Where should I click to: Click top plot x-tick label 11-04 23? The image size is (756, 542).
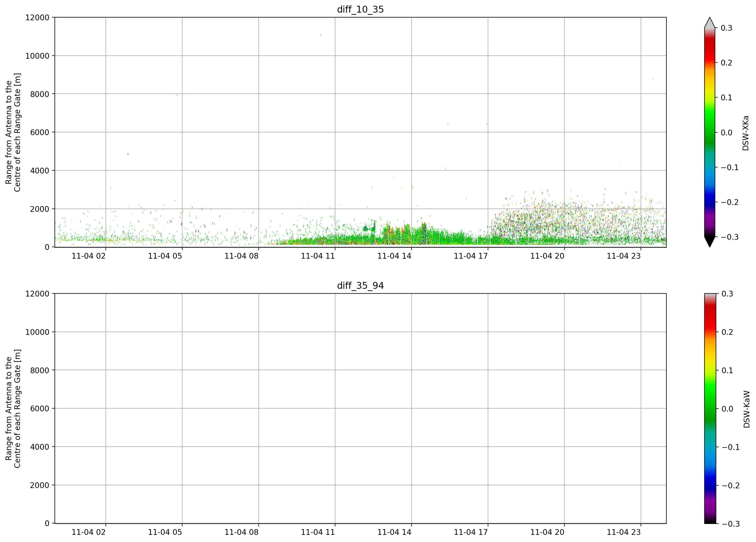click(x=624, y=256)
